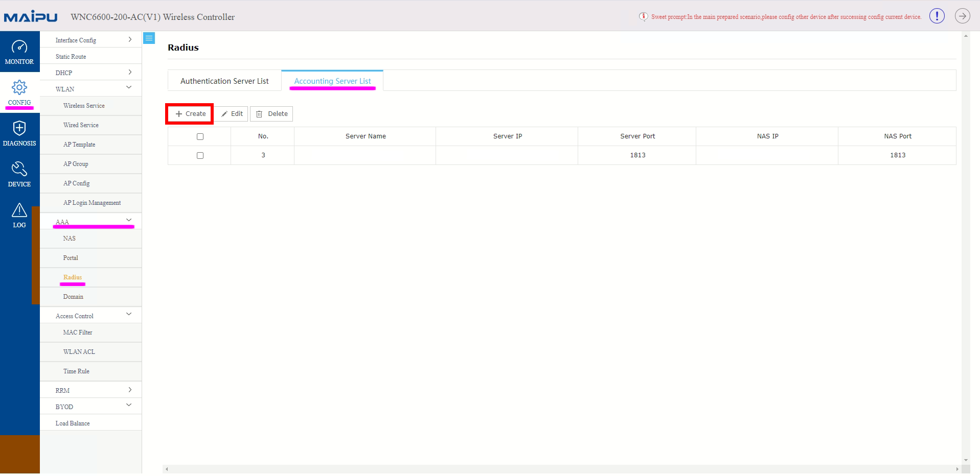
Task: Open Wireless Service page
Action: tap(91, 106)
